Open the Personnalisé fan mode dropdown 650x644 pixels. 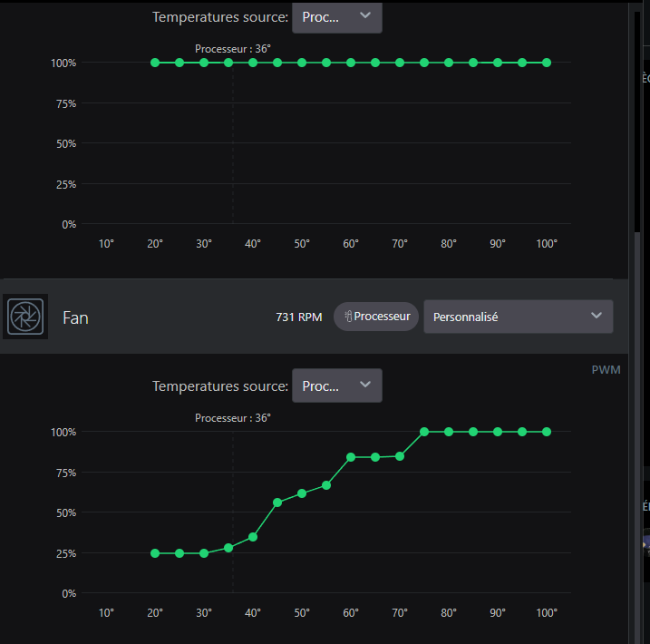519,317
